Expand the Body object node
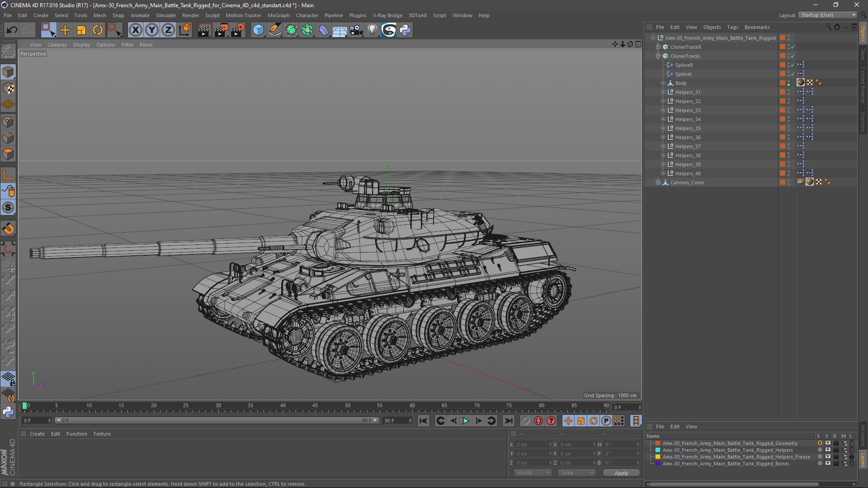Viewport: 868px width, 488px height. pos(663,83)
